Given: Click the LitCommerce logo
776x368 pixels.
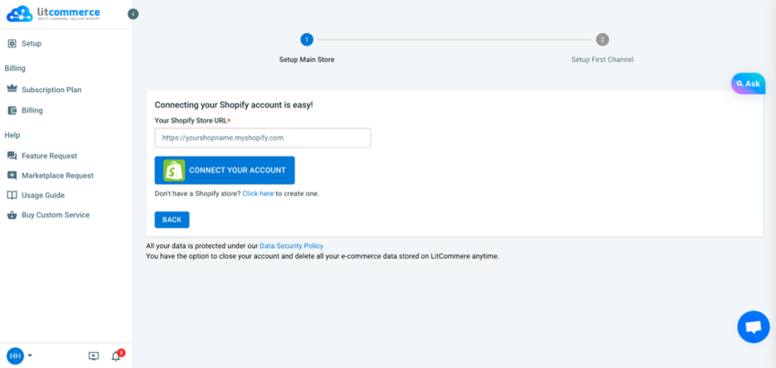Looking at the screenshot, I should pos(53,13).
